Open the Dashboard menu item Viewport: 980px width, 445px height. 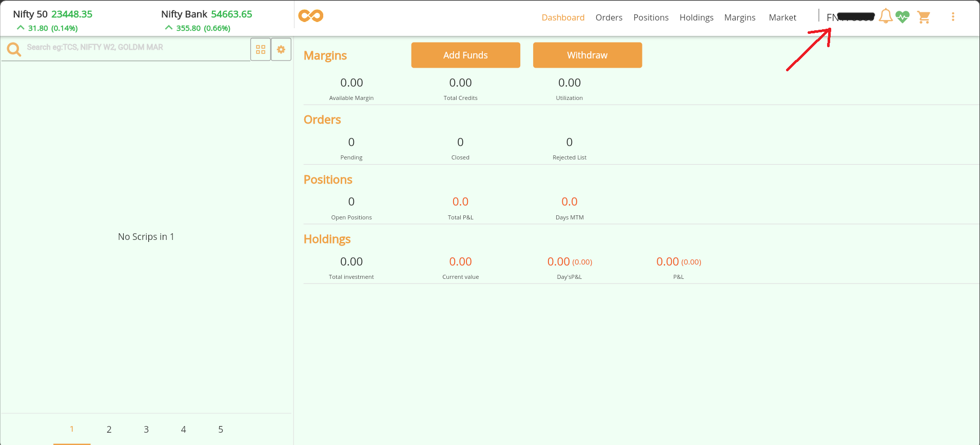(x=563, y=17)
